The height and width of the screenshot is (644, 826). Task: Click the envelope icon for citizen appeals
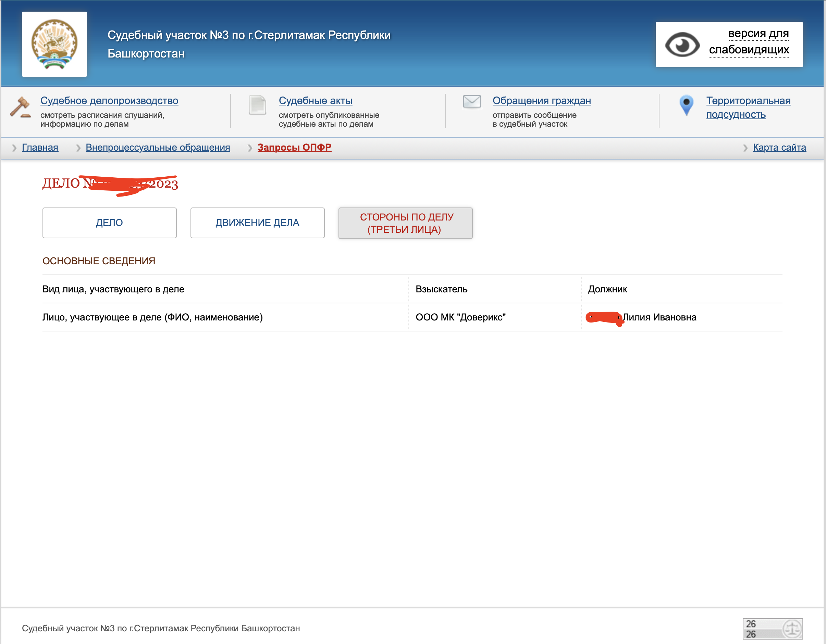coord(472,102)
